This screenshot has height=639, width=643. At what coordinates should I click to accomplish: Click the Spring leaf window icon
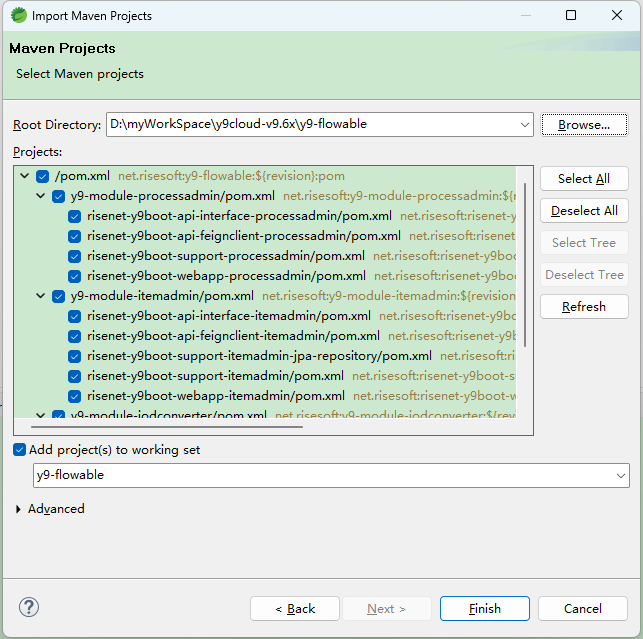click(x=18, y=16)
